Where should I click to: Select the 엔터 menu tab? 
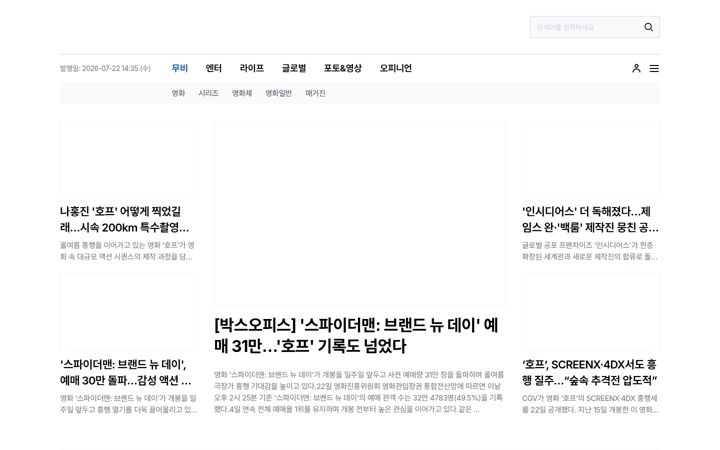pyautogui.click(x=214, y=68)
